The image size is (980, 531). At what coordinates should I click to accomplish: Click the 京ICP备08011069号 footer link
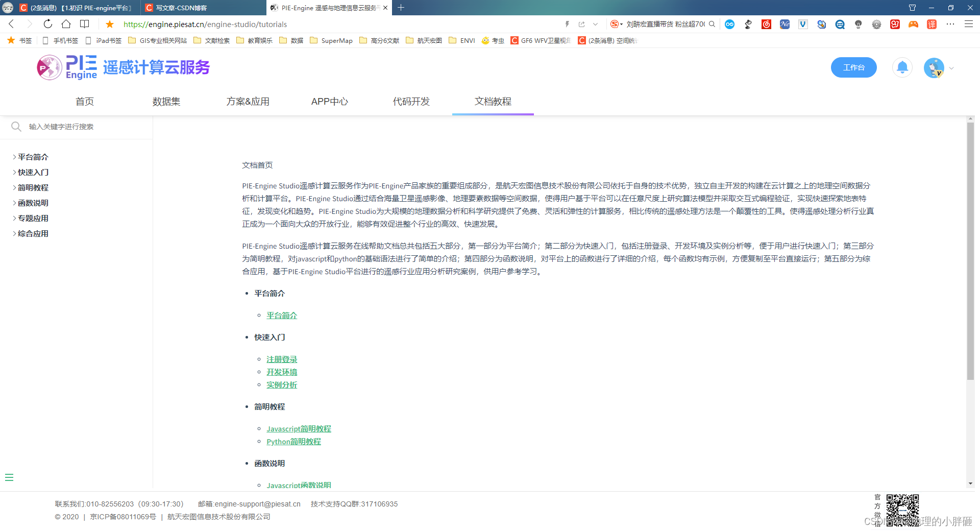(123, 517)
